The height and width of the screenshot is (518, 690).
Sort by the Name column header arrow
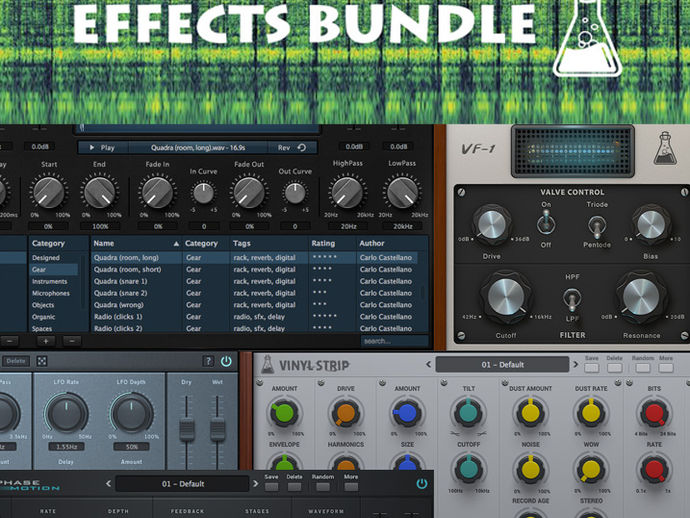pyautogui.click(x=176, y=243)
